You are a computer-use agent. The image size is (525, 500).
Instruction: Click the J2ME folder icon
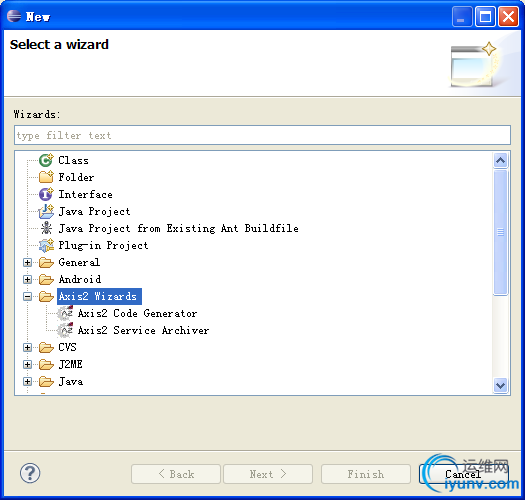point(46,364)
